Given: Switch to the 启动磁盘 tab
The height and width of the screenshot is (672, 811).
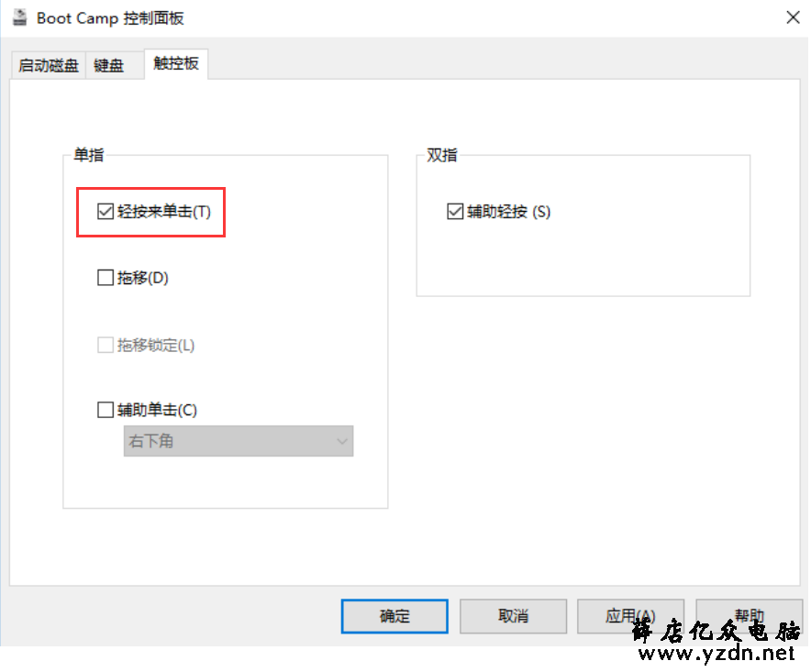Looking at the screenshot, I should click(48, 65).
